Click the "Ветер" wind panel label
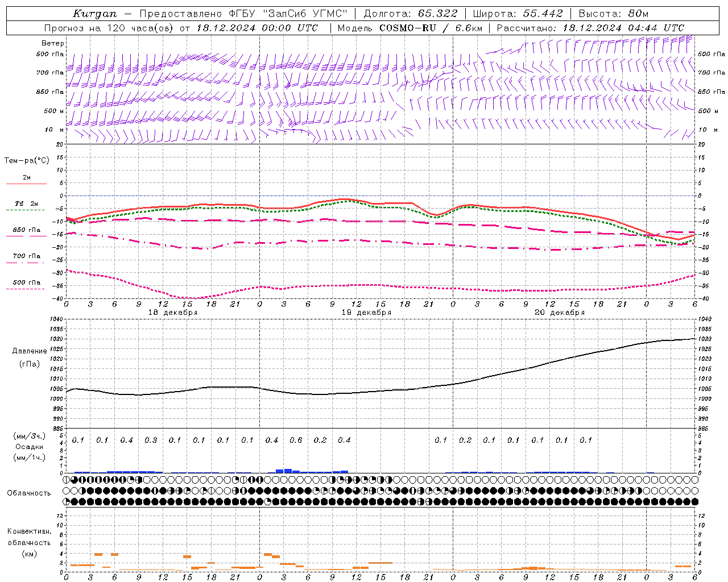The image size is (728, 582). click(x=53, y=43)
